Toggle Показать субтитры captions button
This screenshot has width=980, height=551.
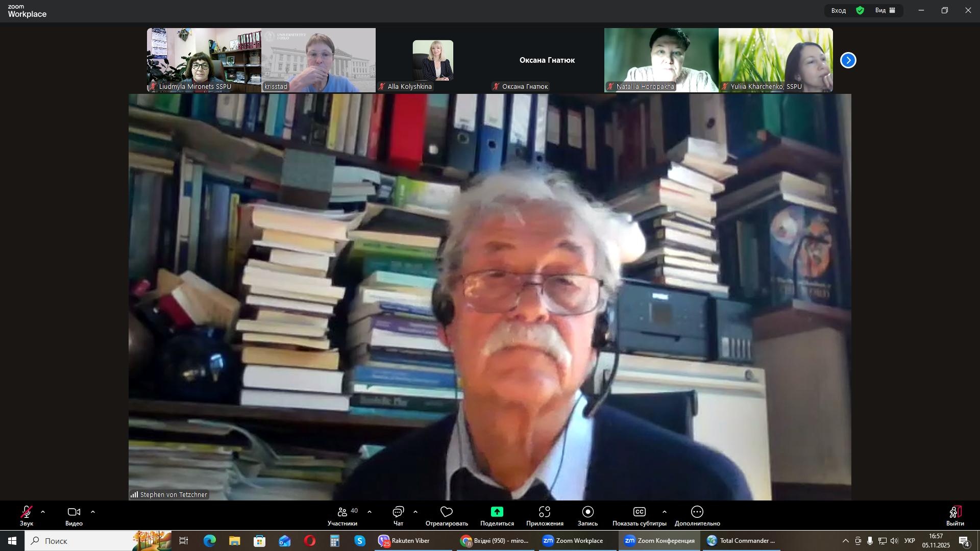coord(639,515)
